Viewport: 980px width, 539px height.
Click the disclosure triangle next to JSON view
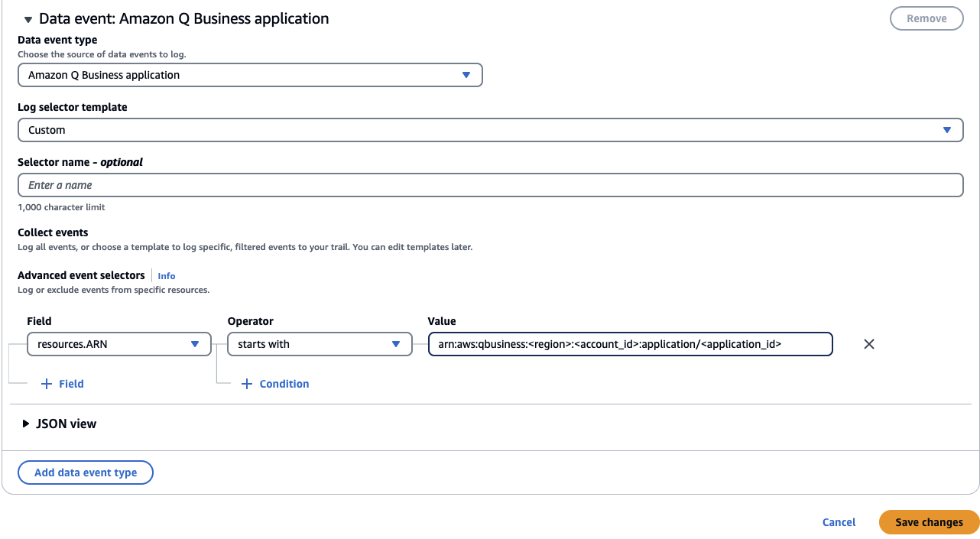click(x=26, y=424)
